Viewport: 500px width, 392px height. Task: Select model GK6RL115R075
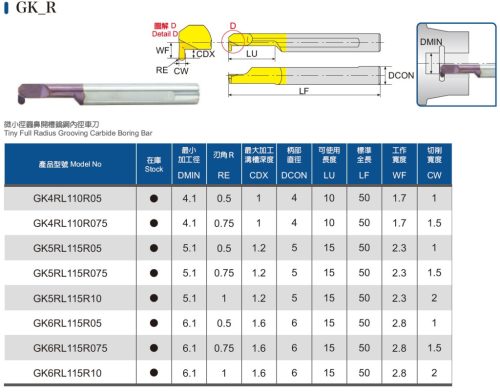point(70,348)
